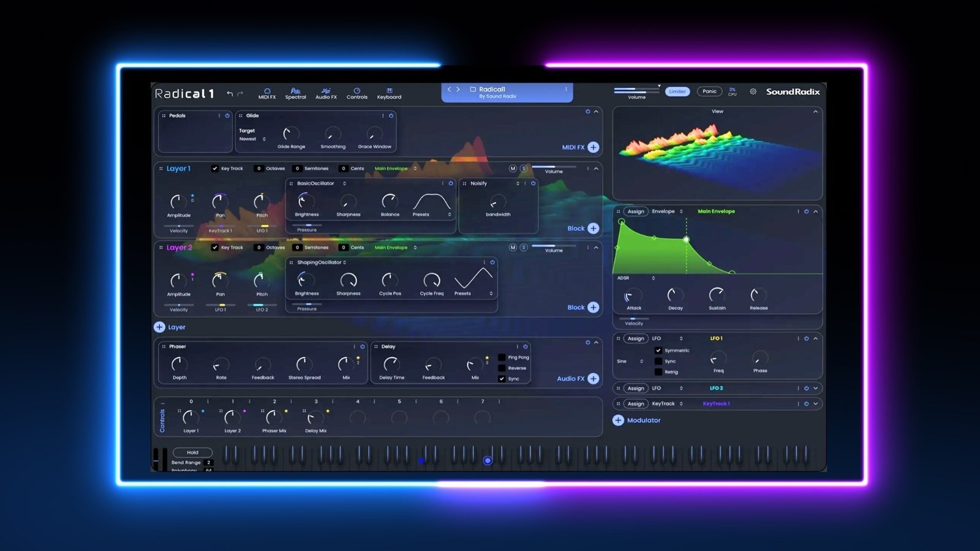Toggle Layer 2 Key Track checkbox
The width and height of the screenshot is (980, 551).
tap(214, 247)
